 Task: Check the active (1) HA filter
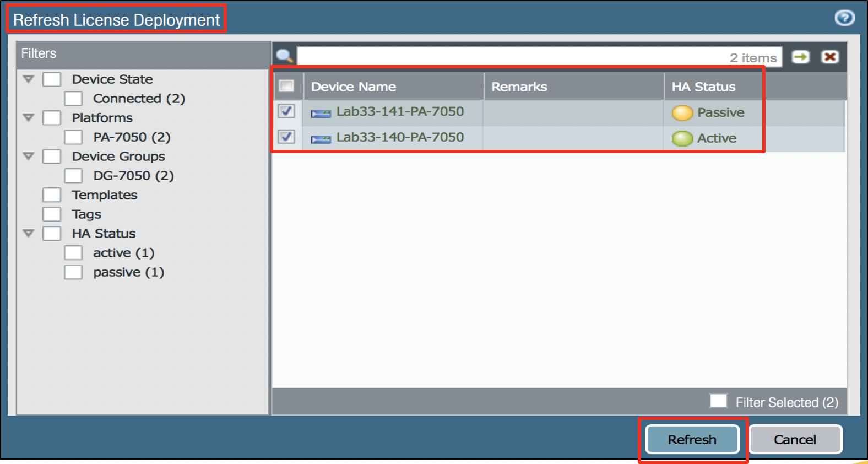(73, 253)
